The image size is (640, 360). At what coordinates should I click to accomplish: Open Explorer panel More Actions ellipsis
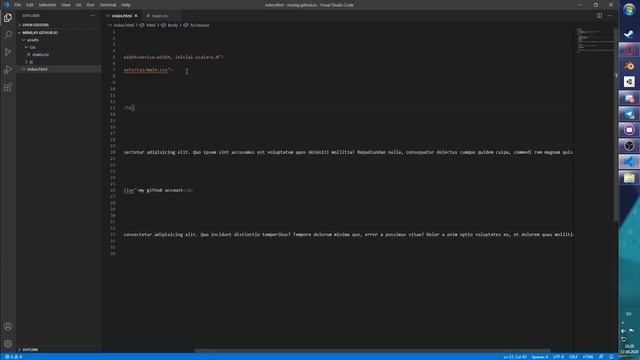tap(93, 16)
